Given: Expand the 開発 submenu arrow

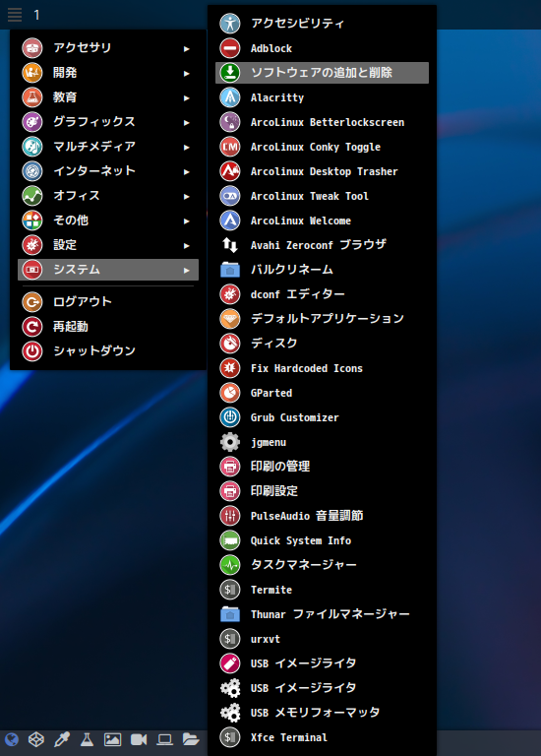Looking at the screenshot, I should click(x=187, y=73).
